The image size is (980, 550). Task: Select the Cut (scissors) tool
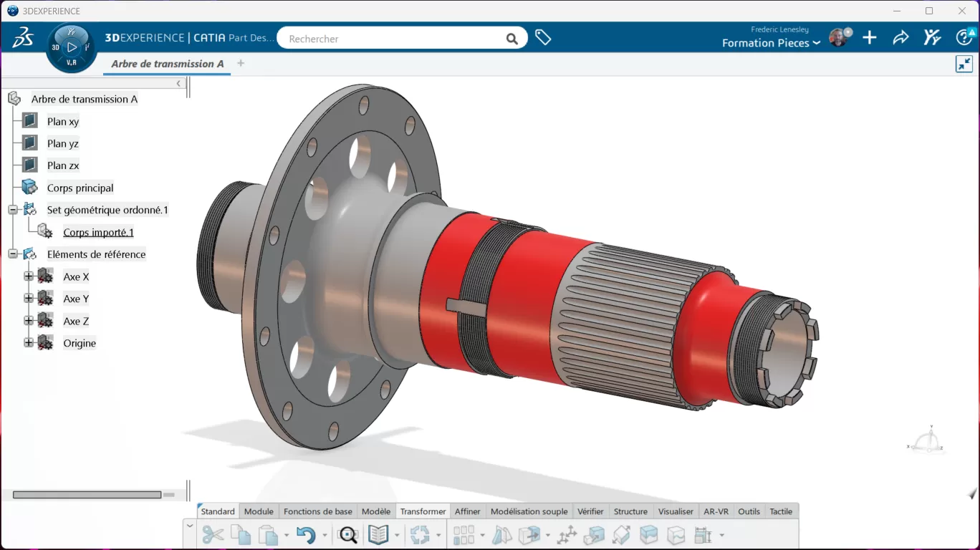pos(213,534)
